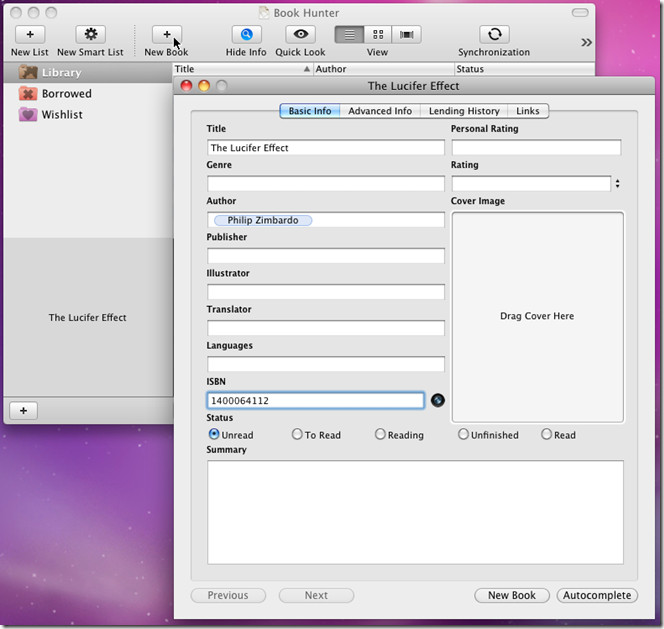Screen dimensions: 664x629
Task: Select the Wishlist list
Action: point(88,114)
